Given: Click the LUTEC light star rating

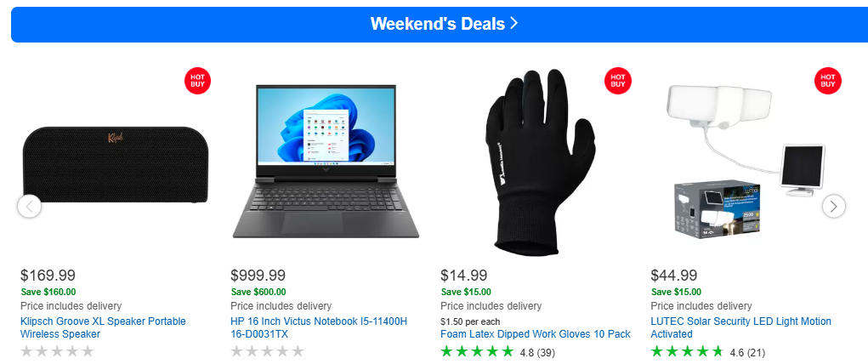Looking at the screenshot, I should pos(687,352).
